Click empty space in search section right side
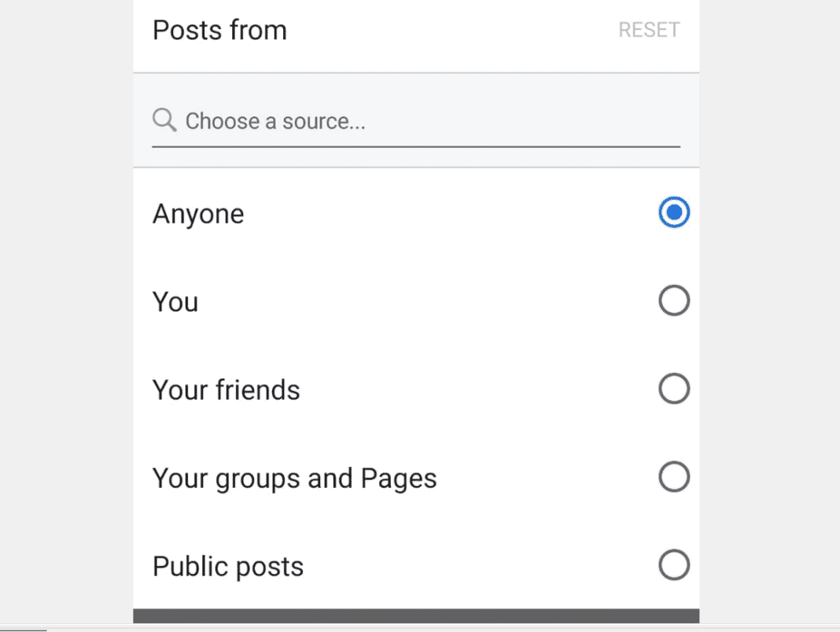Image resolution: width=840 pixels, height=632 pixels. click(536, 121)
